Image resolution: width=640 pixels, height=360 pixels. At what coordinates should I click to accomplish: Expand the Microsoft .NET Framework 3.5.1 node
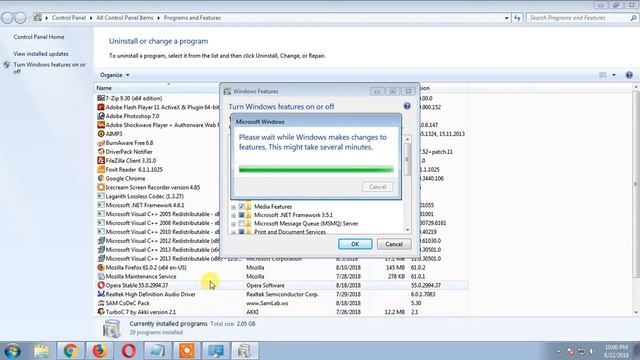pos(233,216)
